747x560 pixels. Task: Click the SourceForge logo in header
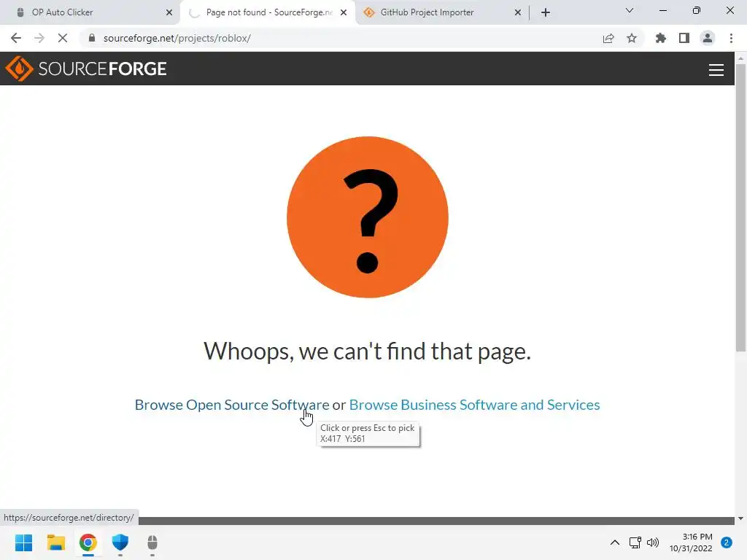coord(86,69)
